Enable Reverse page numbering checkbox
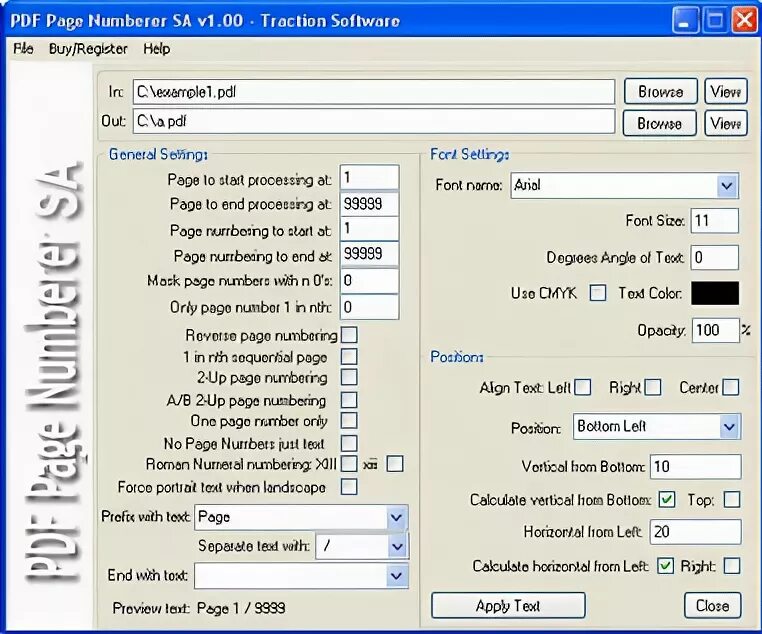The image size is (762, 634). 349,335
